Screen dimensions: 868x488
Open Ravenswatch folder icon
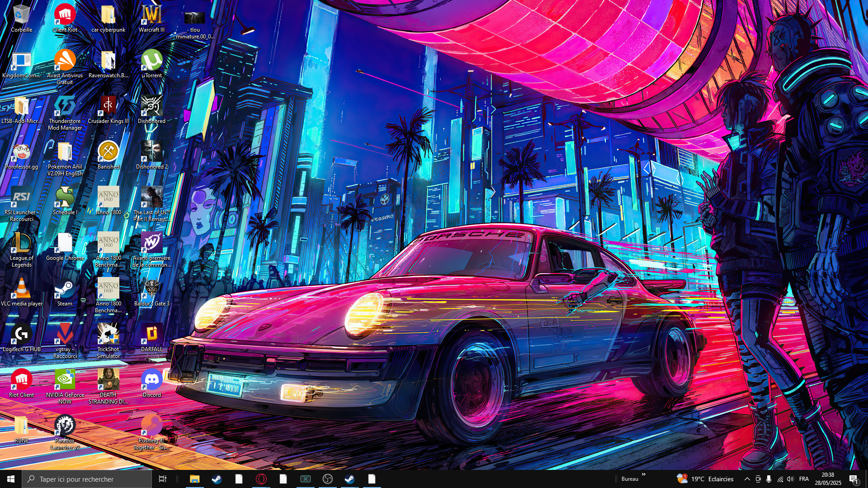(108, 64)
